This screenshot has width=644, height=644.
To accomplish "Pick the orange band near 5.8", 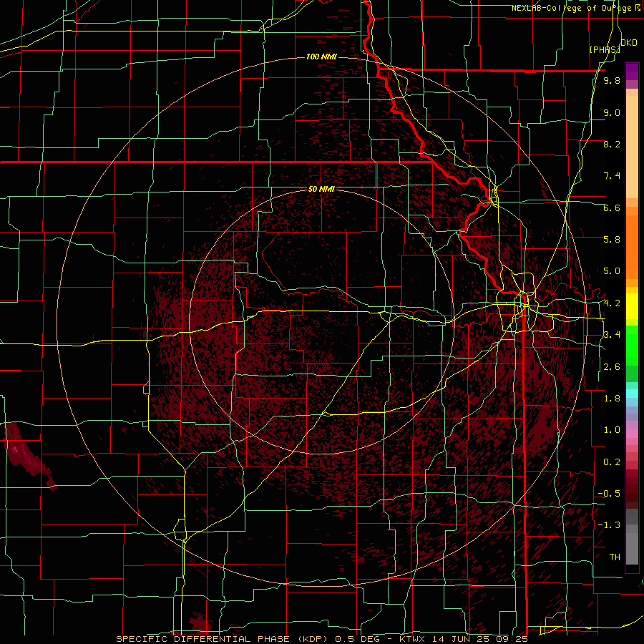I will point(632,246).
